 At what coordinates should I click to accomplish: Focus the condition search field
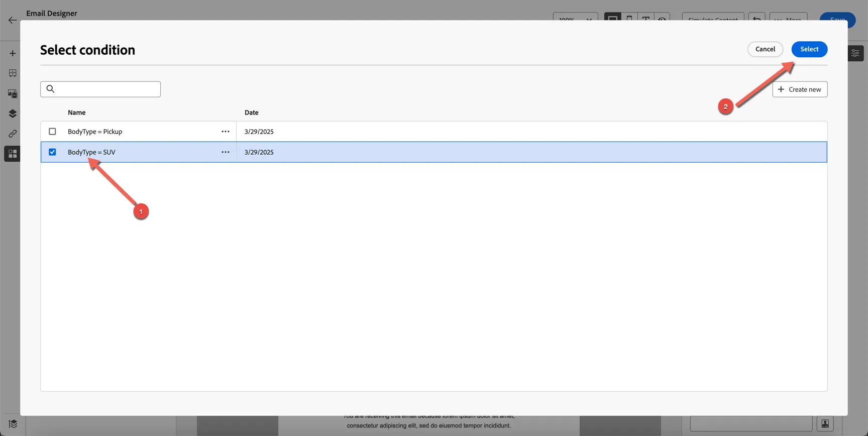[x=100, y=89]
